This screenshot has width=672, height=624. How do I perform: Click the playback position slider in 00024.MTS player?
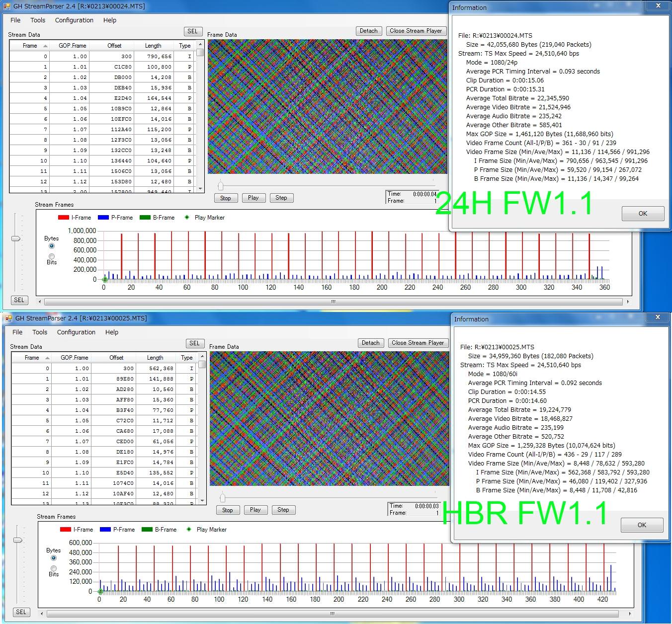click(221, 186)
